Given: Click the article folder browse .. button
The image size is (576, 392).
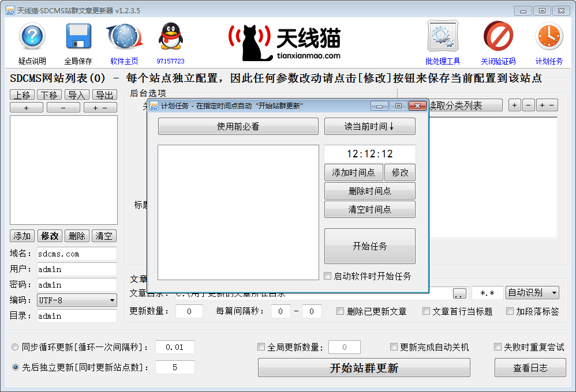Looking at the screenshot, I should click(x=459, y=293).
